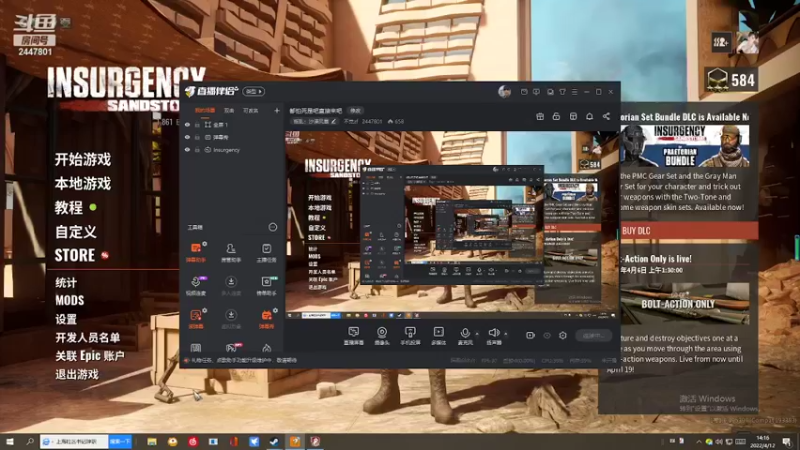Click 本地游戏 in game menu
This screenshot has width=800, height=450.
click(83, 183)
